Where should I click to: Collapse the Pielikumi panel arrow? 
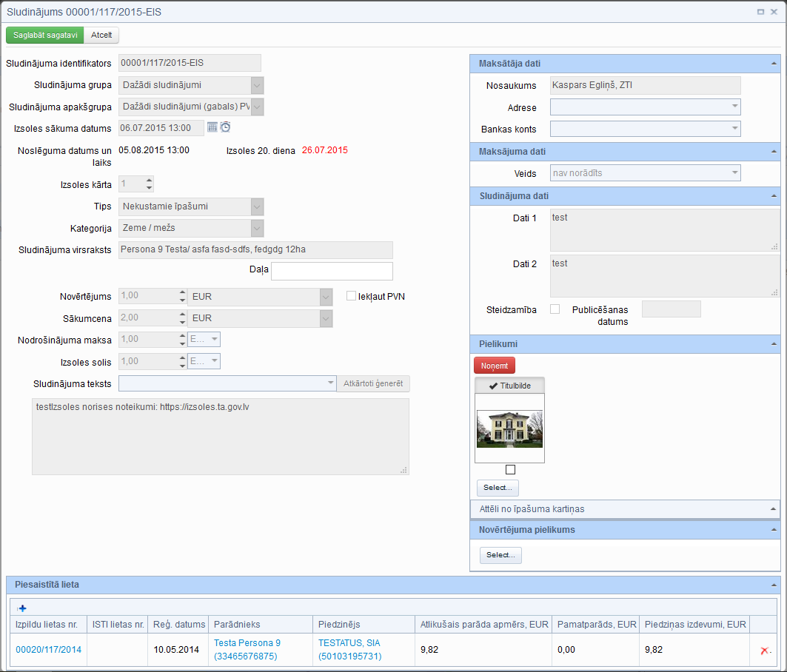tap(774, 344)
